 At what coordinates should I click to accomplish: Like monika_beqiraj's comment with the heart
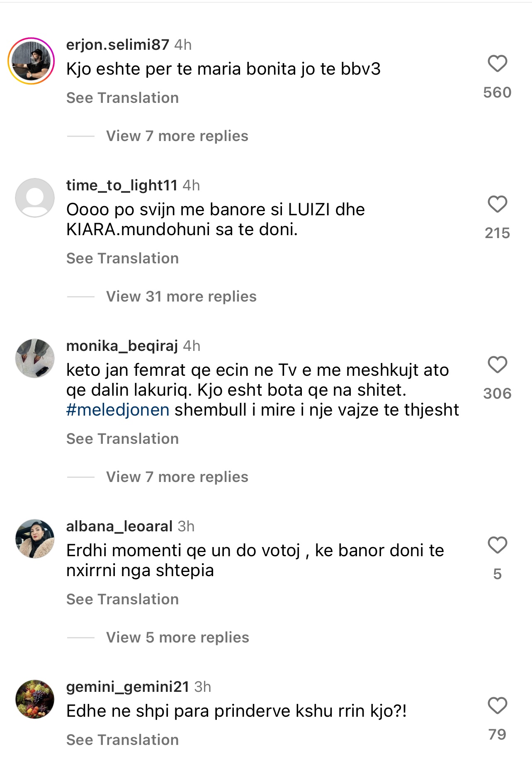pos(497,365)
